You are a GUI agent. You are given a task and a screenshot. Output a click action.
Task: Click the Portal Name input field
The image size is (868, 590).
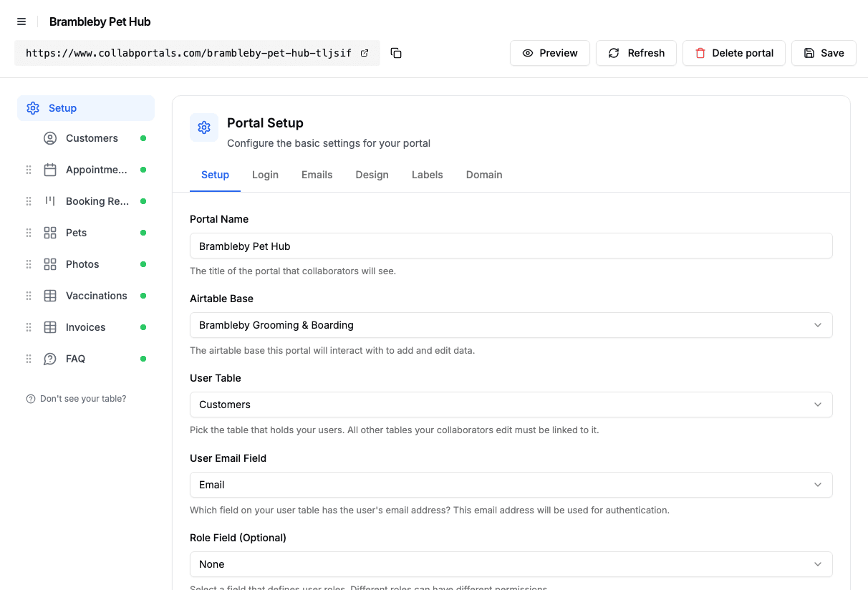[x=511, y=246]
